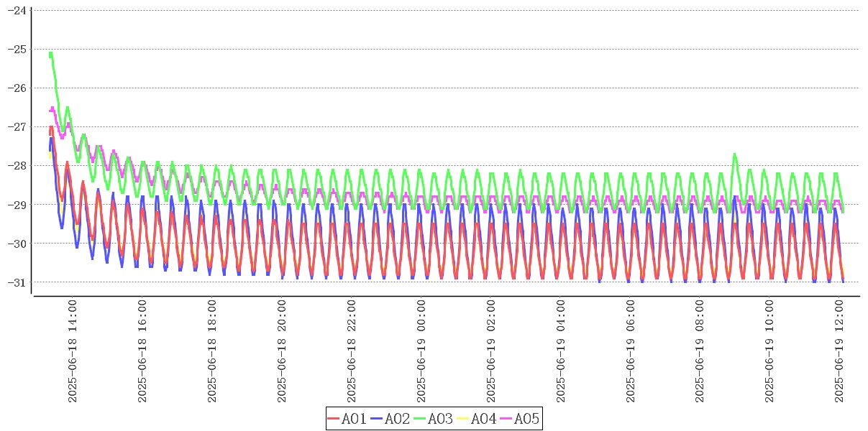
Task: Click the 2025-06-19 00:00 x-axis label
Action: pos(421,352)
